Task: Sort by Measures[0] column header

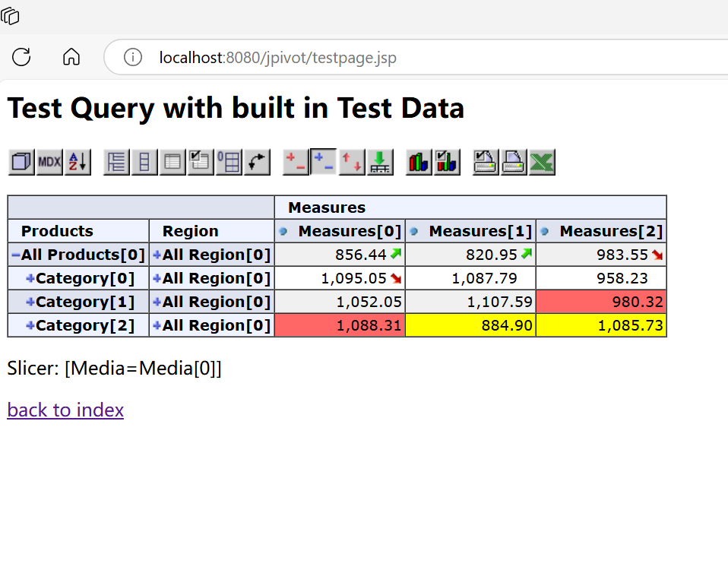Action: coord(283,232)
